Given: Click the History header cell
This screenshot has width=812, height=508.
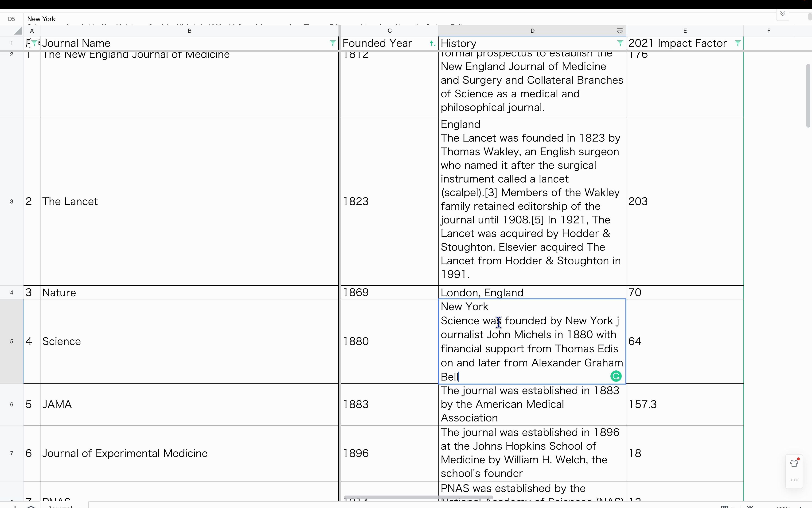Looking at the screenshot, I should (x=532, y=43).
